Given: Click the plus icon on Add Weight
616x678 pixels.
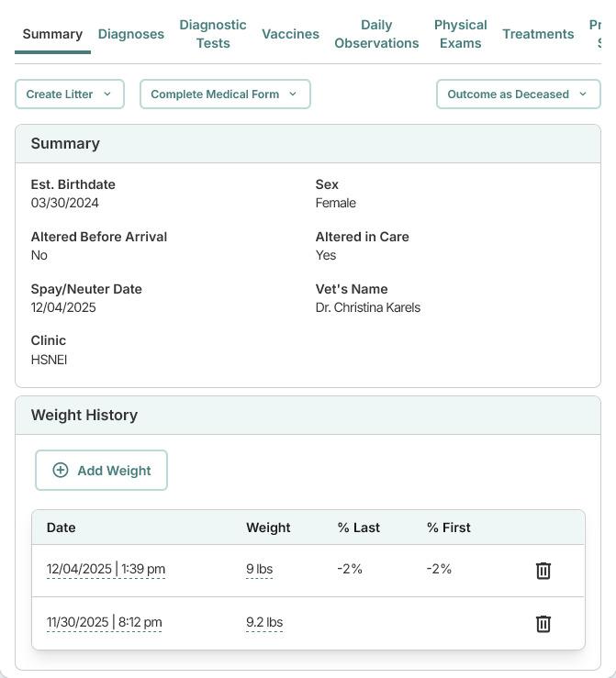Looking at the screenshot, I should tap(61, 471).
